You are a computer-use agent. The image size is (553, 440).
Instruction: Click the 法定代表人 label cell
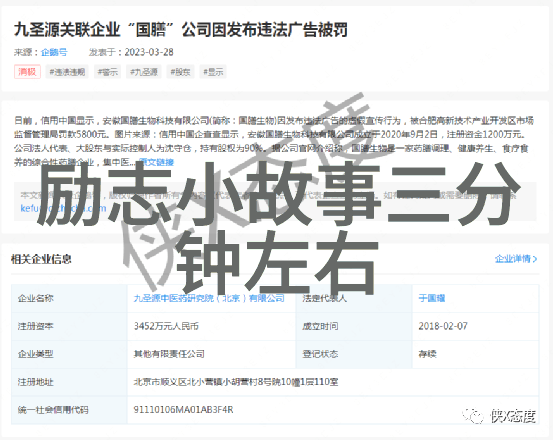click(354, 298)
